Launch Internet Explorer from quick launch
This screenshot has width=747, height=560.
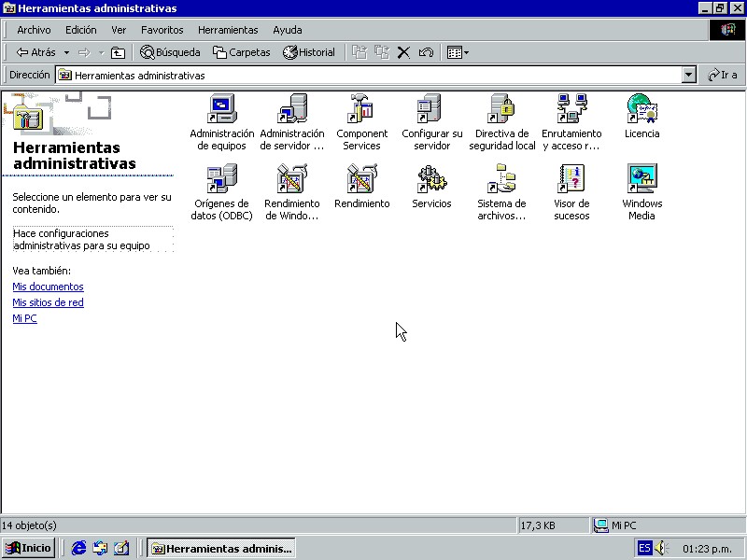(x=78, y=548)
